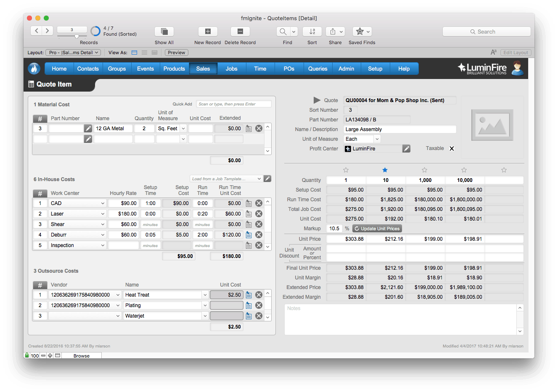Screen dimensions: 558x392
Task: Click the user avatar in the top right
Action: click(x=517, y=68)
